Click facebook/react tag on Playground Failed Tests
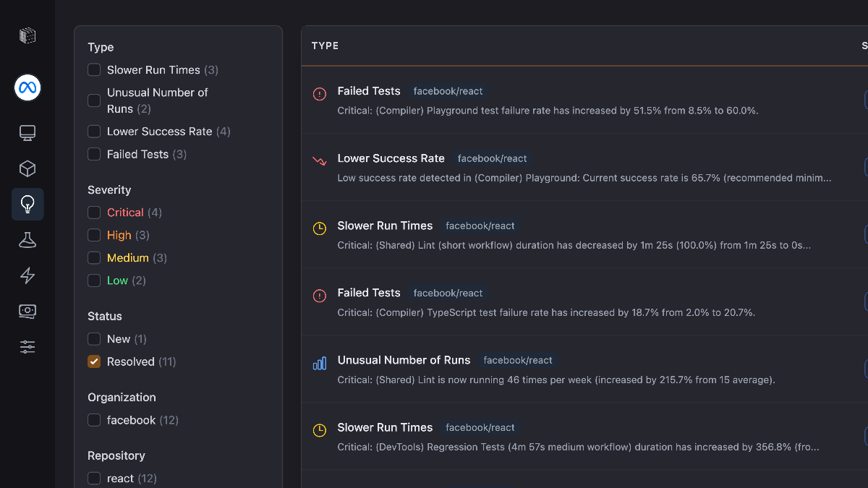This screenshot has width=868, height=488. click(448, 91)
